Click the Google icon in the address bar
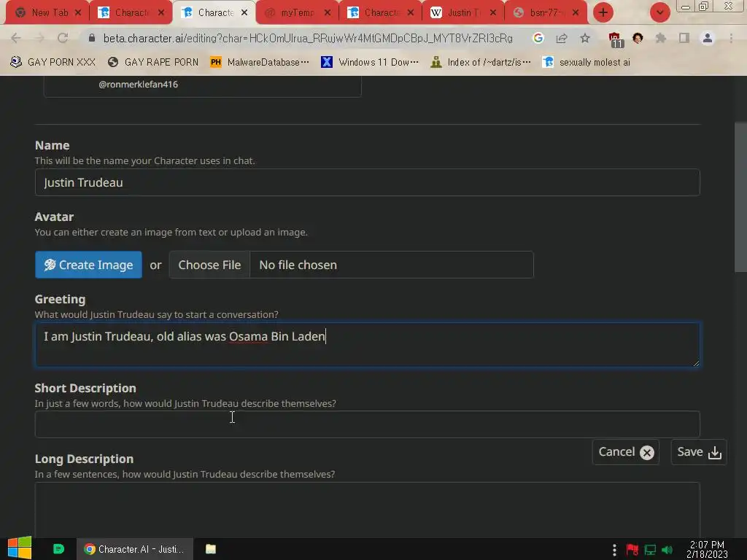Screen dimensions: 747x560 (538, 38)
